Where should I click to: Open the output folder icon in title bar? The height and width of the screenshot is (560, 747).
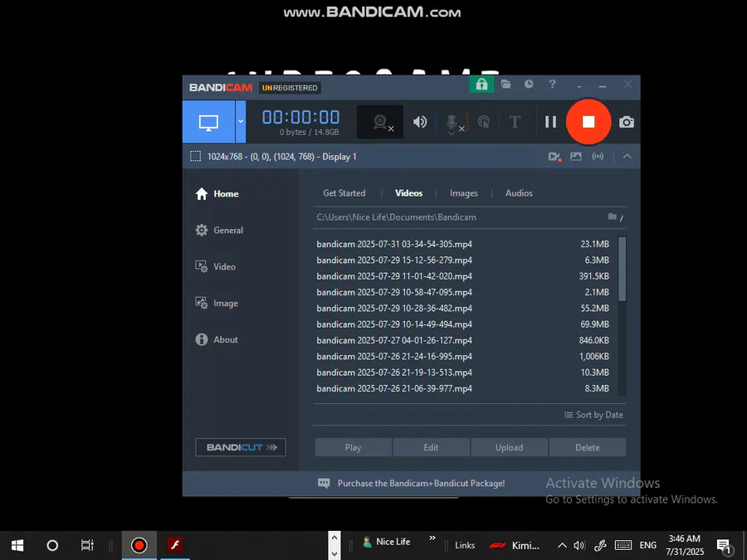[506, 85]
